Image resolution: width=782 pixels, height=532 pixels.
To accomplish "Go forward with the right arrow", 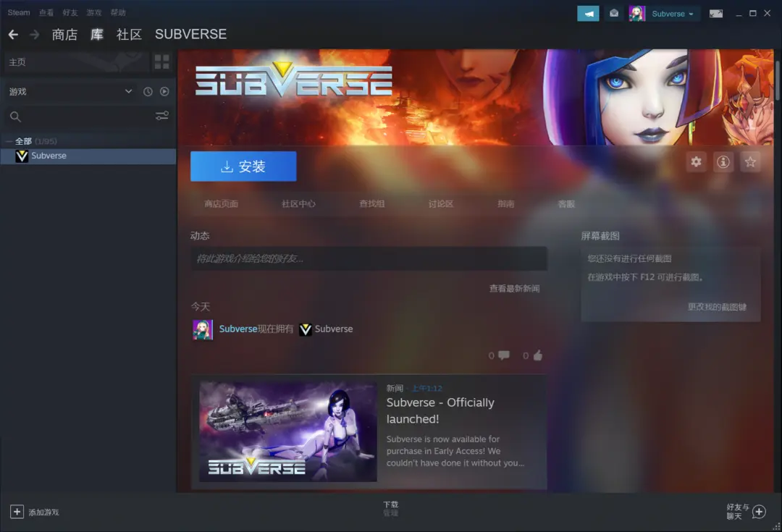I will click(35, 35).
